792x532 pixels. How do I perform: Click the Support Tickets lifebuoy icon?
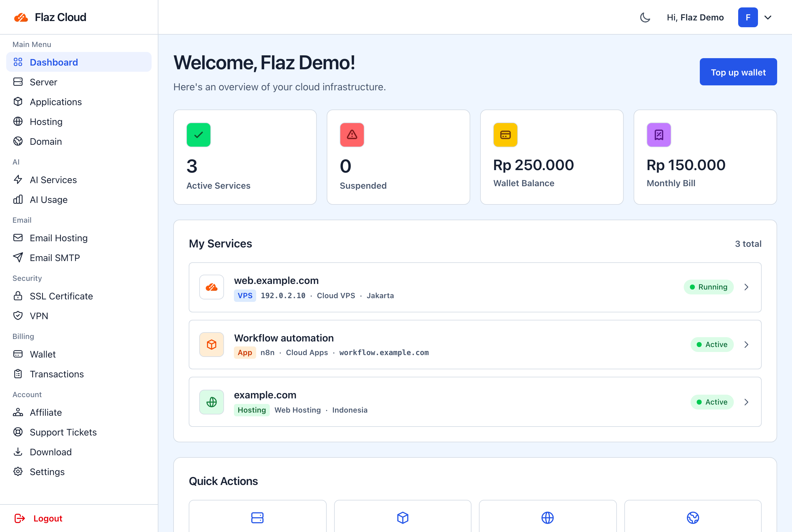click(x=18, y=432)
